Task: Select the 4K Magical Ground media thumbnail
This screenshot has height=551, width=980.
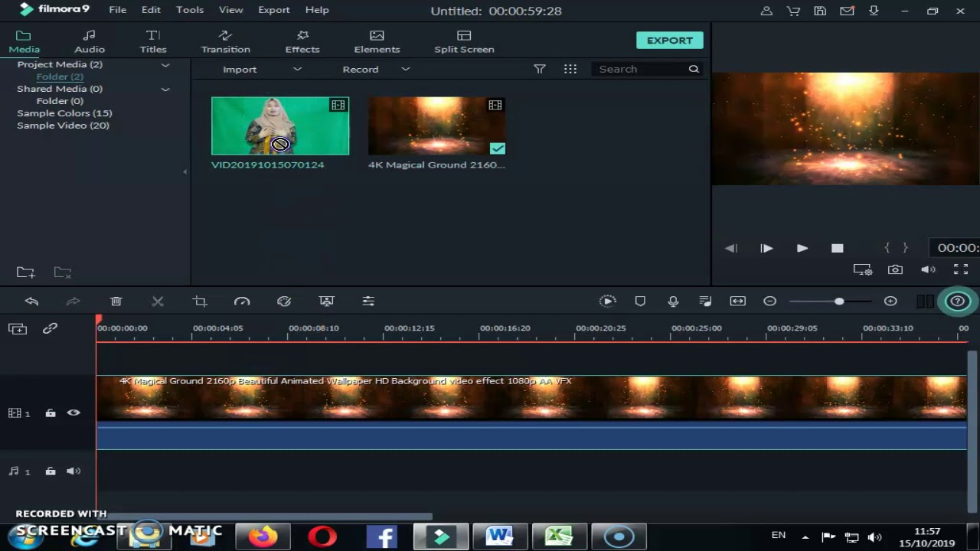Action: [x=436, y=126]
